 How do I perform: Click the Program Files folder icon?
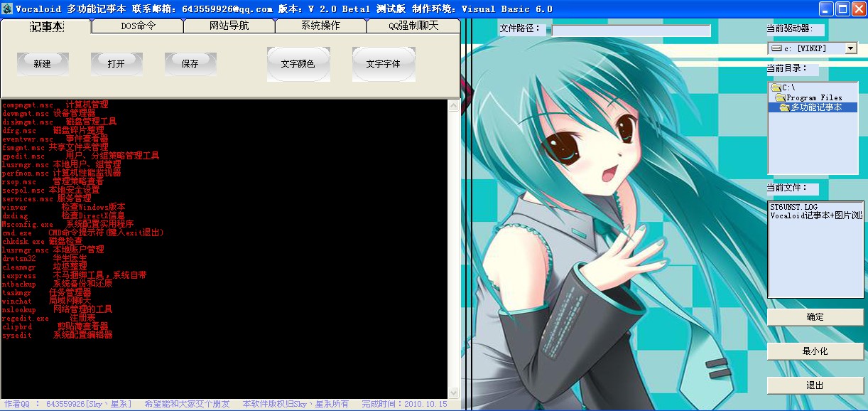click(780, 97)
